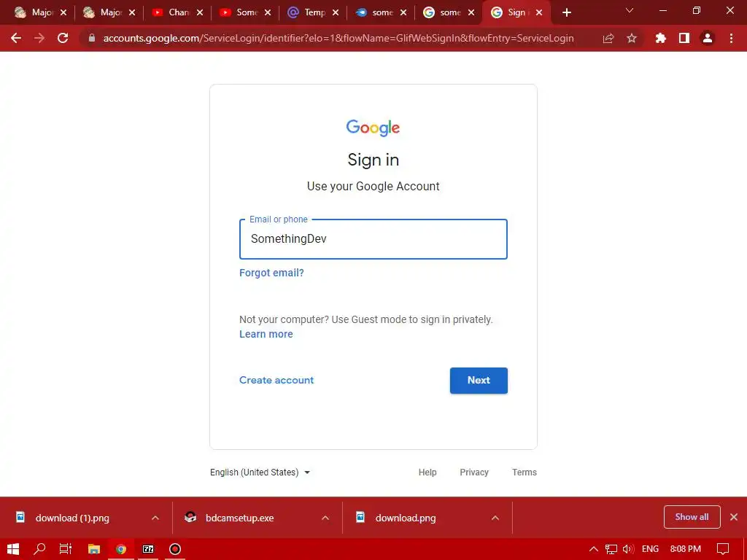
Task: Open the Help link
Action: [x=427, y=472]
